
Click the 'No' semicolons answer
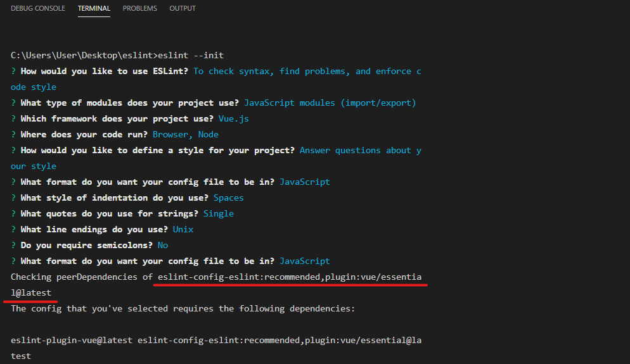[x=163, y=245]
